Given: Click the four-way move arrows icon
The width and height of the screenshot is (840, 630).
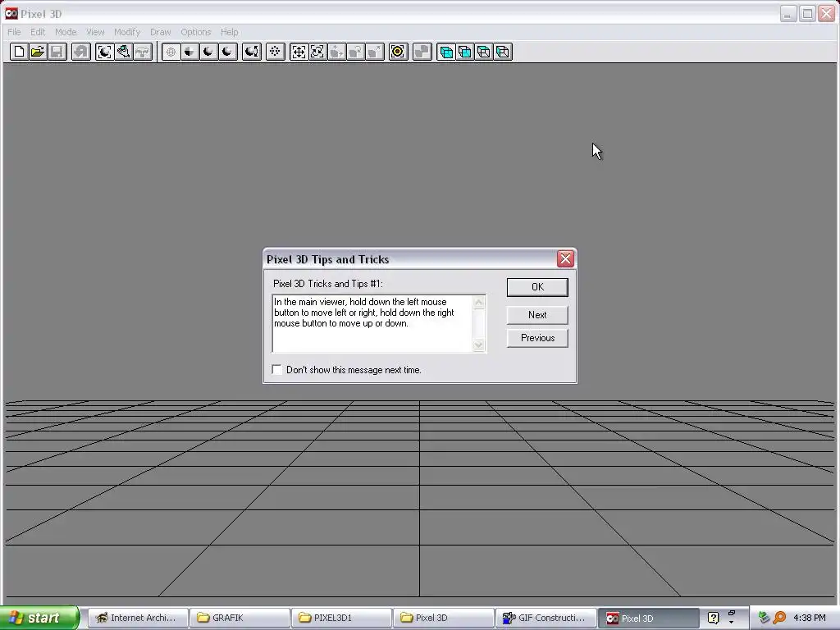Looking at the screenshot, I should [x=299, y=52].
